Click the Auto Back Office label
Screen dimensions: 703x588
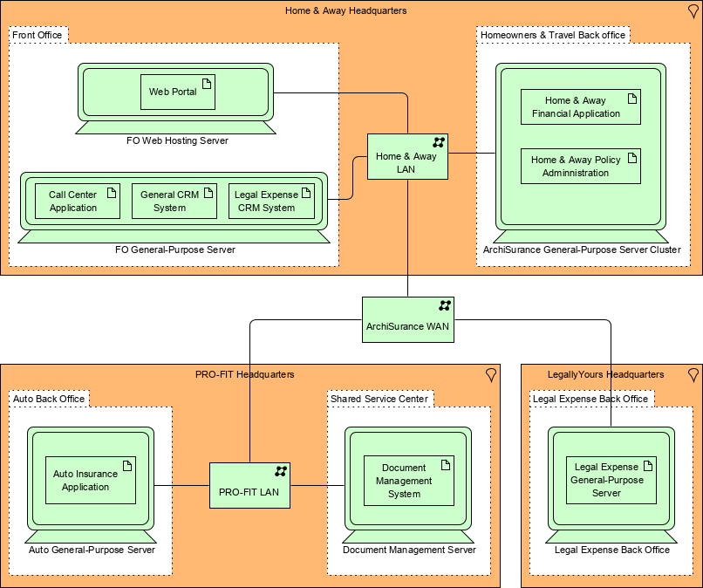coord(47,398)
